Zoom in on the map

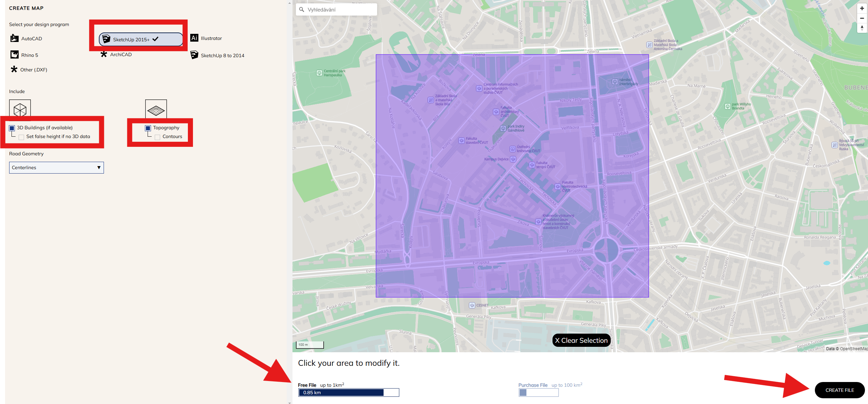click(862, 8)
